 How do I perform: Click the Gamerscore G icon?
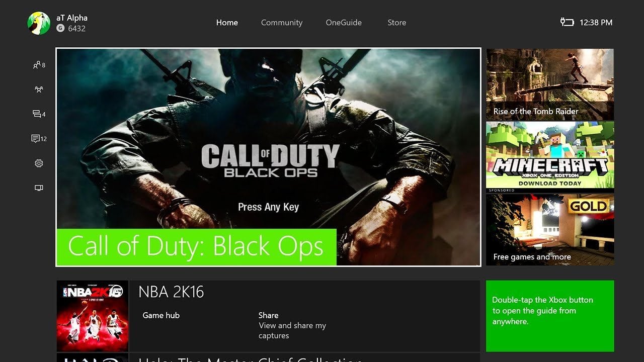(x=60, y=29)
